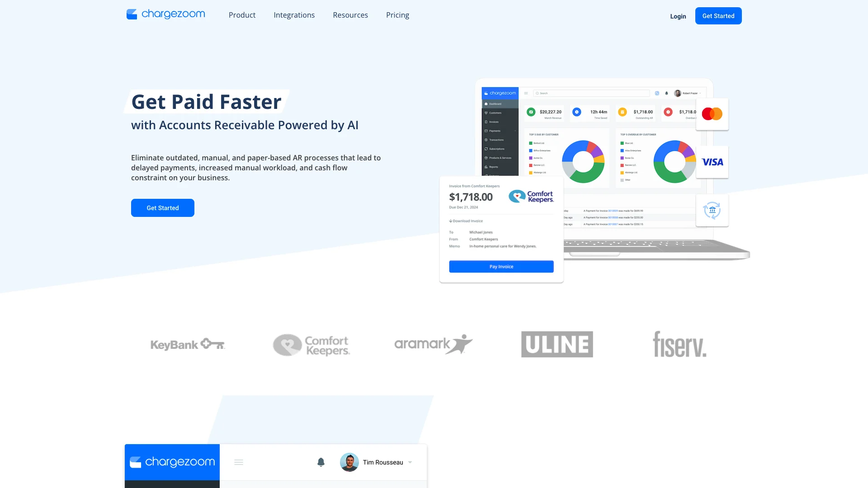868x488 pixels.
Task: Expand the Products navigation menu item
Action: (242, 15)
